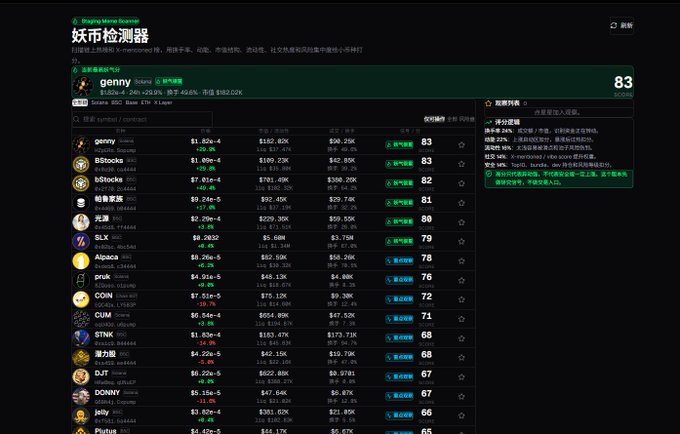
Task: Click the blue badge on Alpaca row
Action: [399, 261]
